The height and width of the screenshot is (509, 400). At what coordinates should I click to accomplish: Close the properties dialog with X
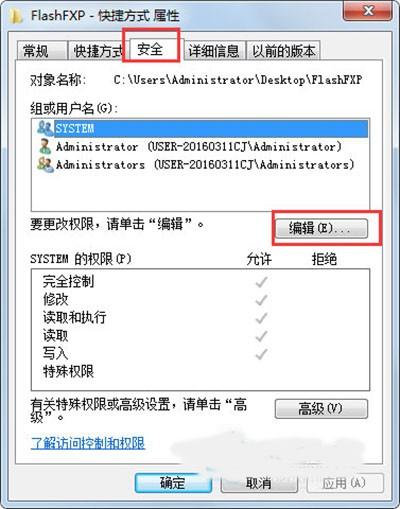click(368, 11)
